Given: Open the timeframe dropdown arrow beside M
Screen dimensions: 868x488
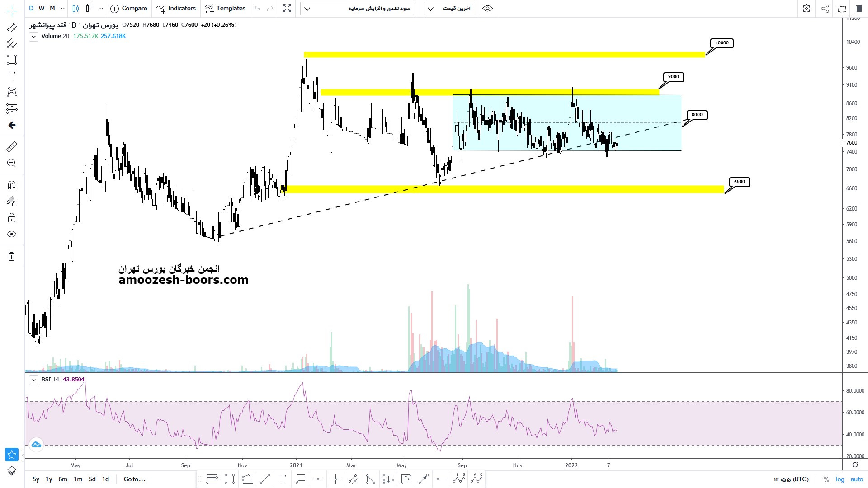Looking at the screenshot, I should click(63, 9).
